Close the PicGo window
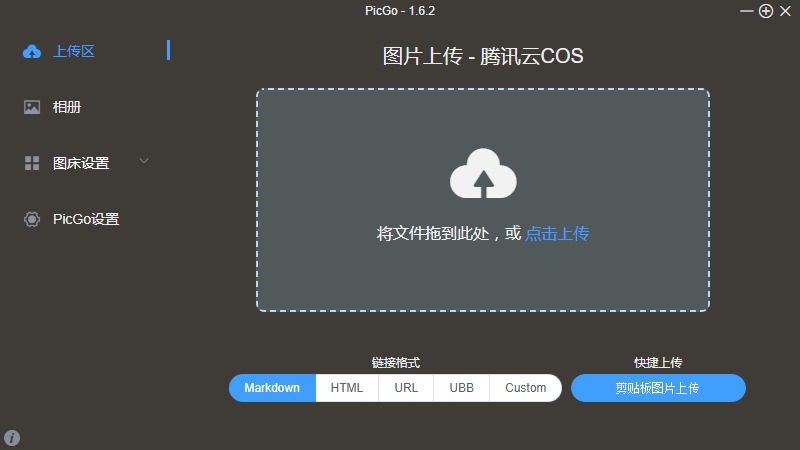Image resolution: width=800 pixels, height=450 pixels. (x=785, y=11)
